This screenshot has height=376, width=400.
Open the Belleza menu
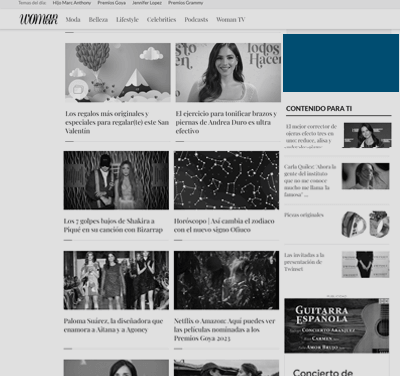point(98,20)
